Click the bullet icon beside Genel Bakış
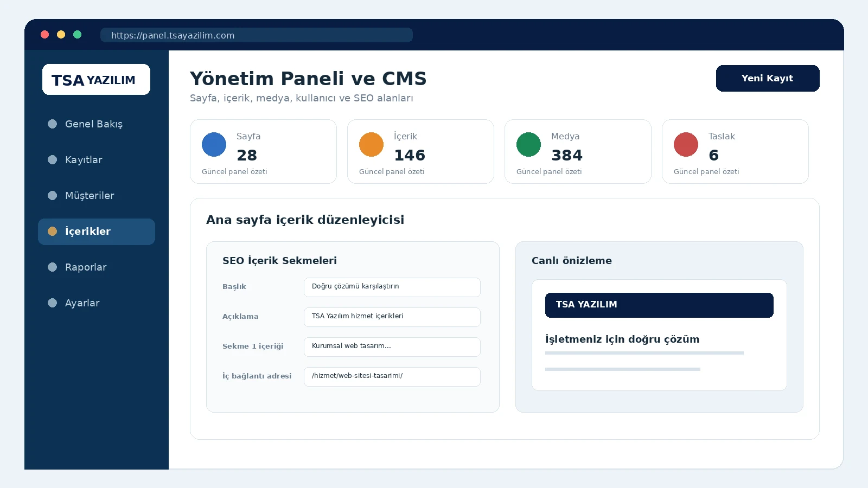 (x=52, y=124)
